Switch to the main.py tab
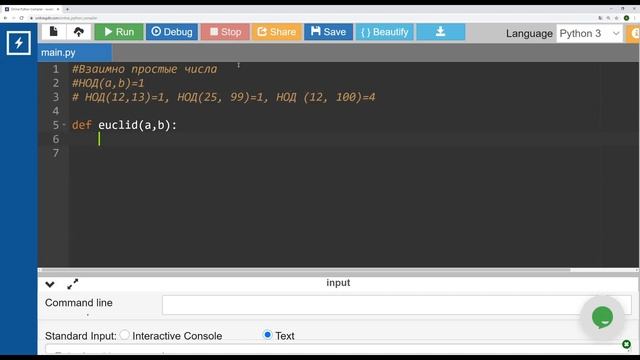 [74, 53]
